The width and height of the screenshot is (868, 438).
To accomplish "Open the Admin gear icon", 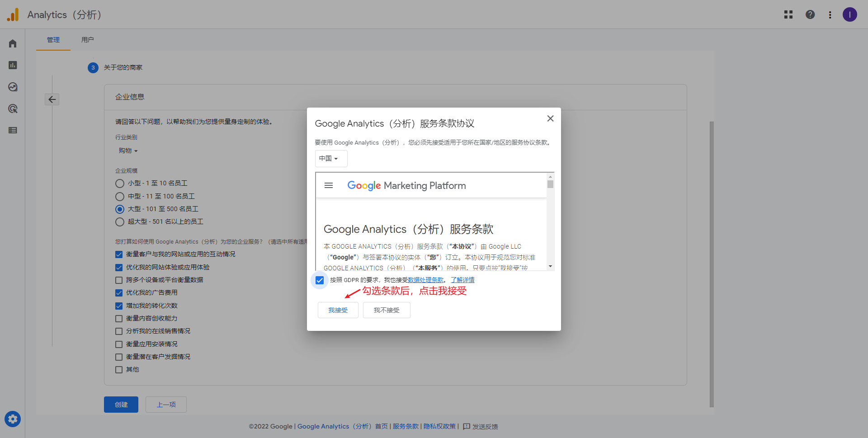I will point(13,419).
